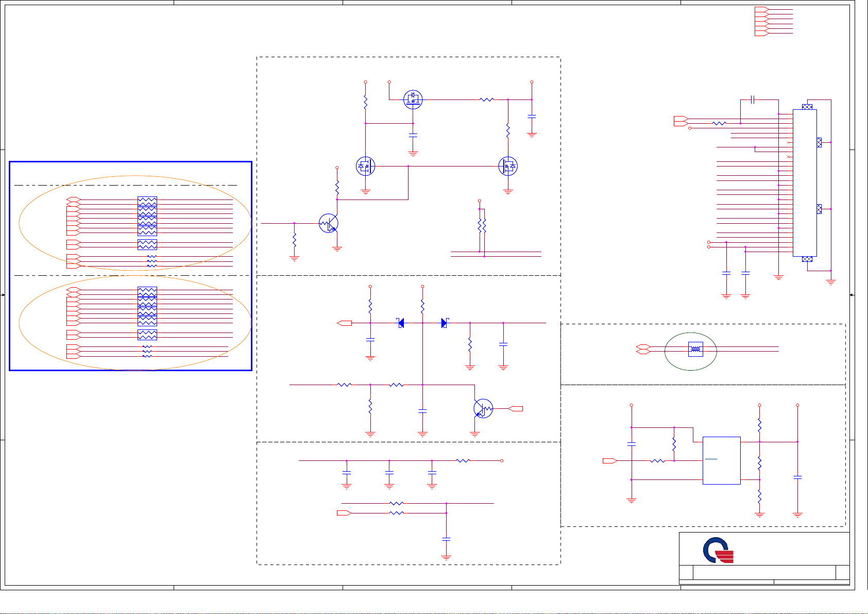Image resolution: width=868 pixels, height=614 pixels.
Task: Select the digital transistor in the top dashed block
Action: click(329, 223)
